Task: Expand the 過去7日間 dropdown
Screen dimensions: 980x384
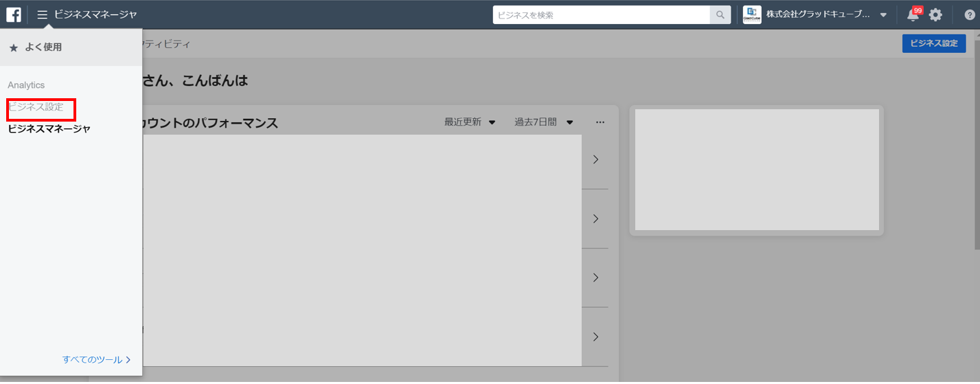Action: coord(545,122)
